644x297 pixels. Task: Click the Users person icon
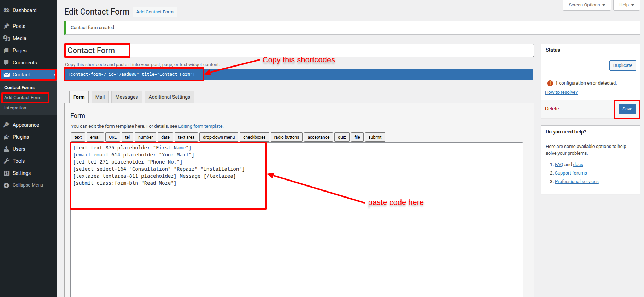tap(6, 149)
